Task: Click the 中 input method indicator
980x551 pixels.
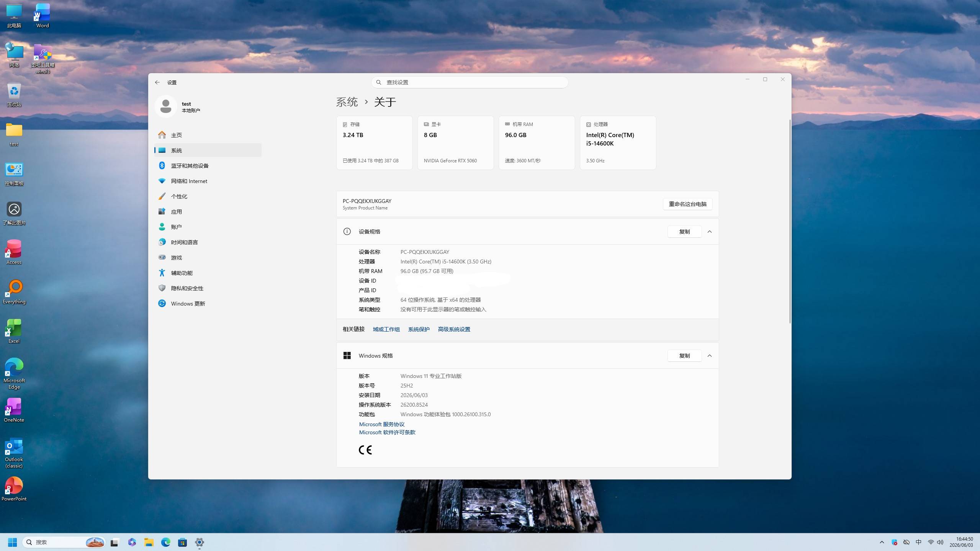Action: [918, 542]
